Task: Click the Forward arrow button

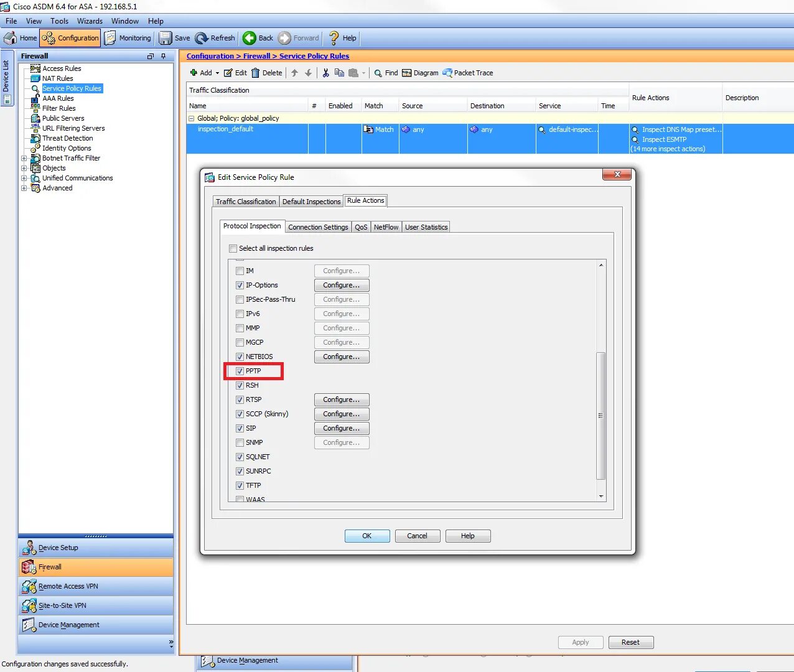Action: click(x=299, y=38)
